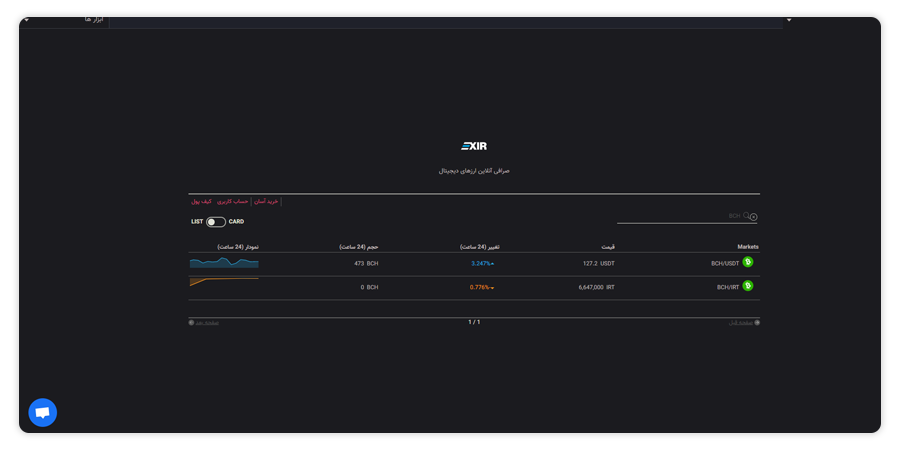Open the کیف پول (wallet) link
Image resolution: width=900 pixels, height=450 pixels.
point(201,201)
